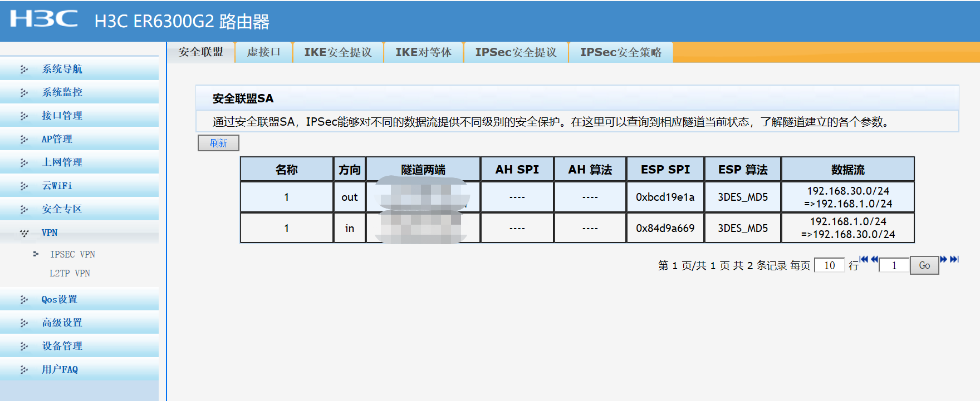Click the AH SPI column header
The image size is (980, 401).
pyautogui.click(x=517, y=170)
